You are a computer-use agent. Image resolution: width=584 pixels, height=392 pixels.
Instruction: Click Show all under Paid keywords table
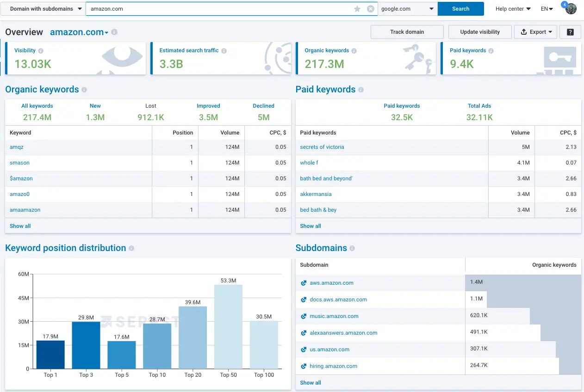coord(311,226)
